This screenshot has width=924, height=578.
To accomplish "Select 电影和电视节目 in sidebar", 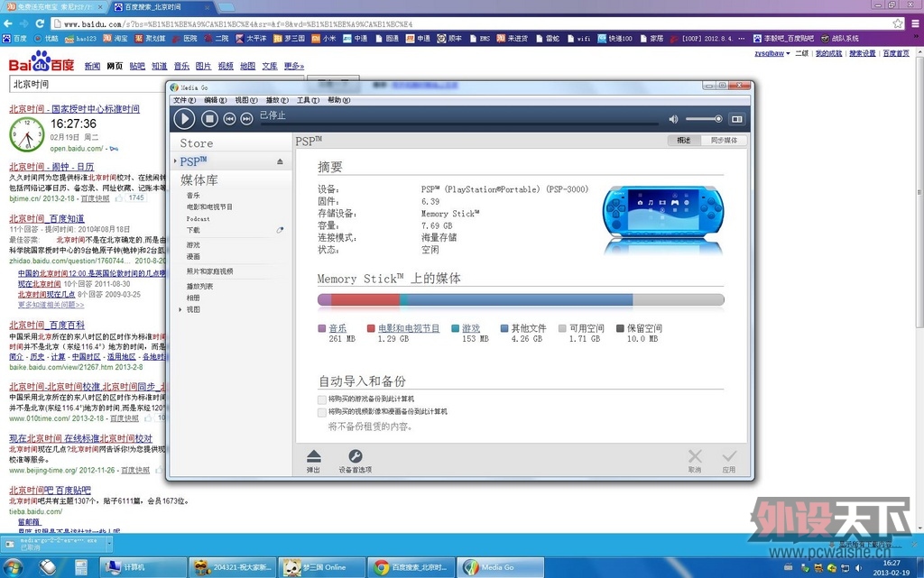I will (x=209, y=207).
